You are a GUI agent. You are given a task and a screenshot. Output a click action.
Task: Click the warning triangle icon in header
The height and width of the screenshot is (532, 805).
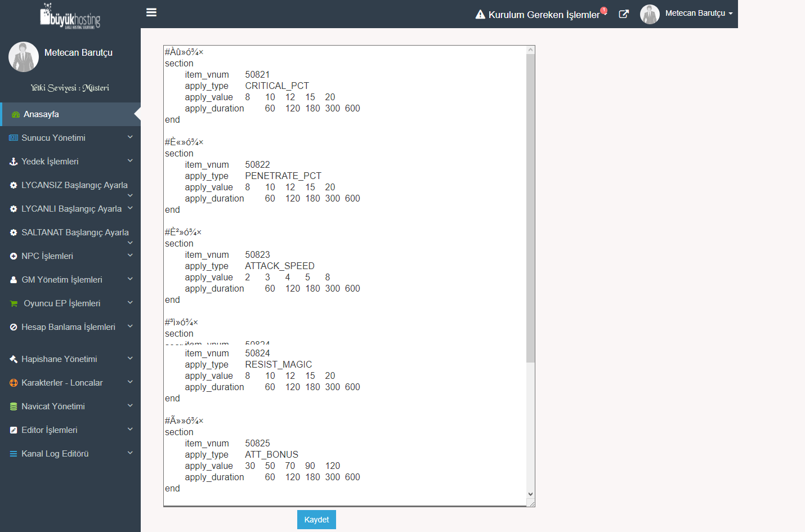point(480,15)
